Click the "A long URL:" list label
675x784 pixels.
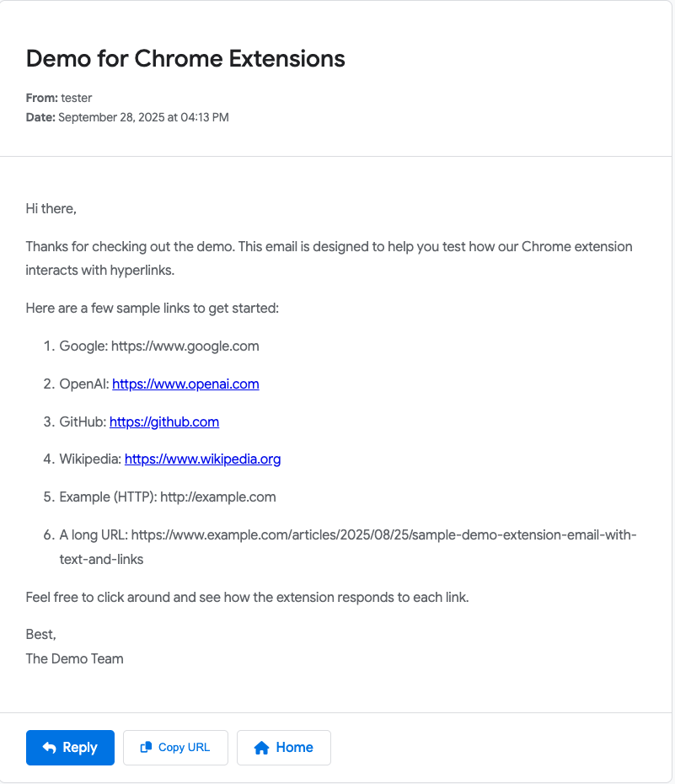[x=93, y=535]
